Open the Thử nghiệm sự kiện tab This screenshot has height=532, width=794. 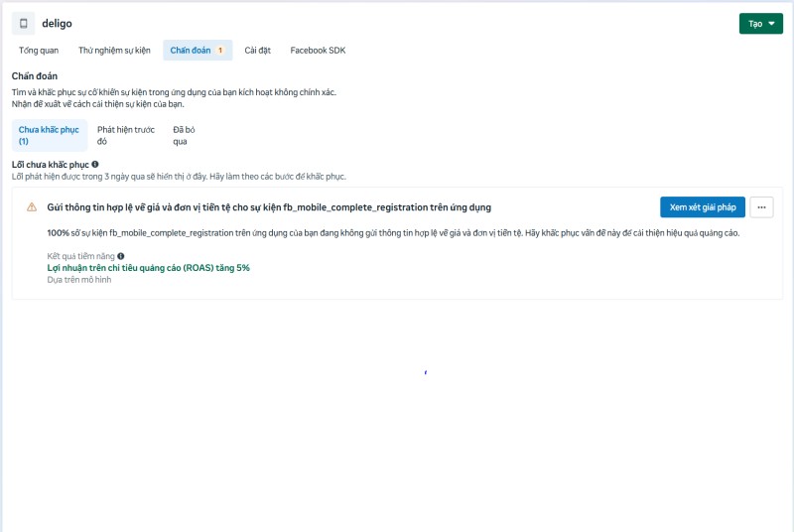pyautogui.click(x=114, y=50)
